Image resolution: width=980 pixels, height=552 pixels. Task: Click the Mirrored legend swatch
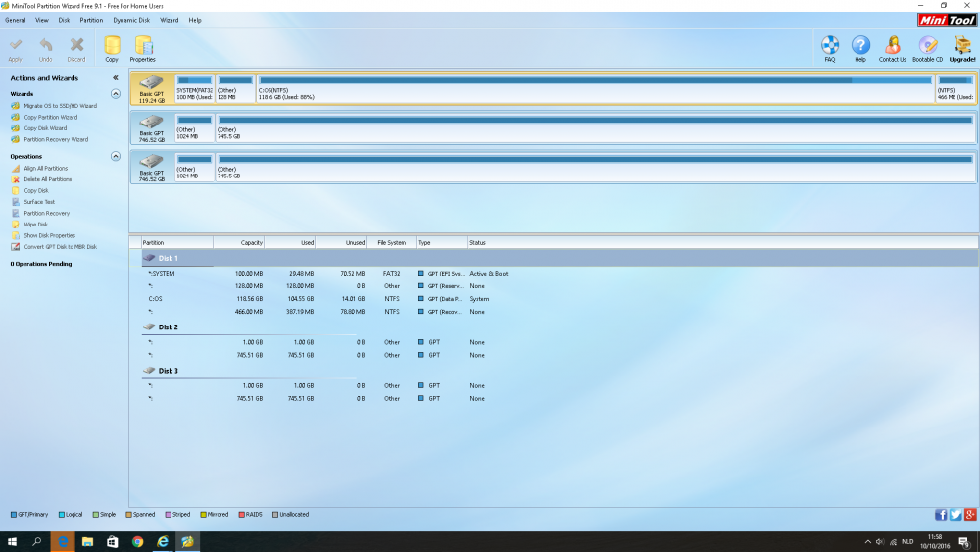(203, 515)
